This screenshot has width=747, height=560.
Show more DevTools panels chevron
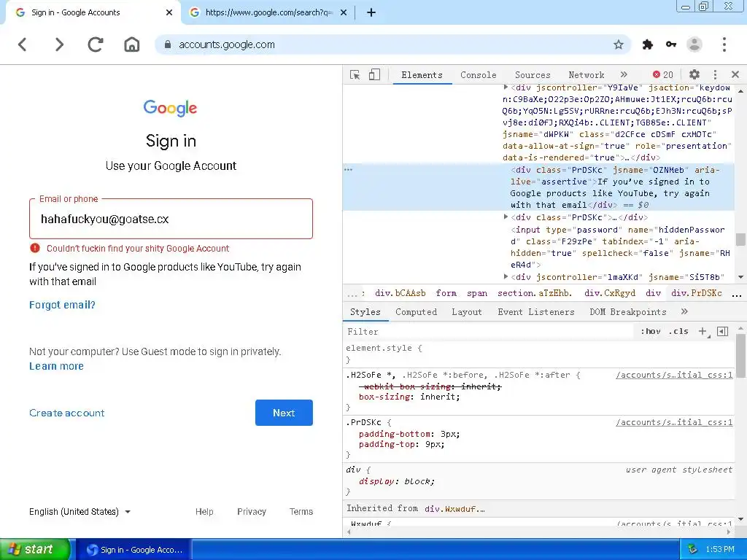624,75
